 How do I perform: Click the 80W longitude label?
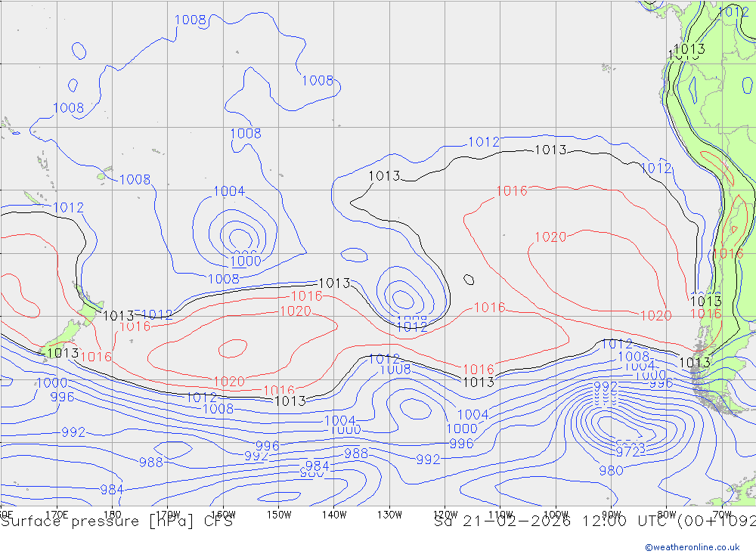tap(667, 515)
